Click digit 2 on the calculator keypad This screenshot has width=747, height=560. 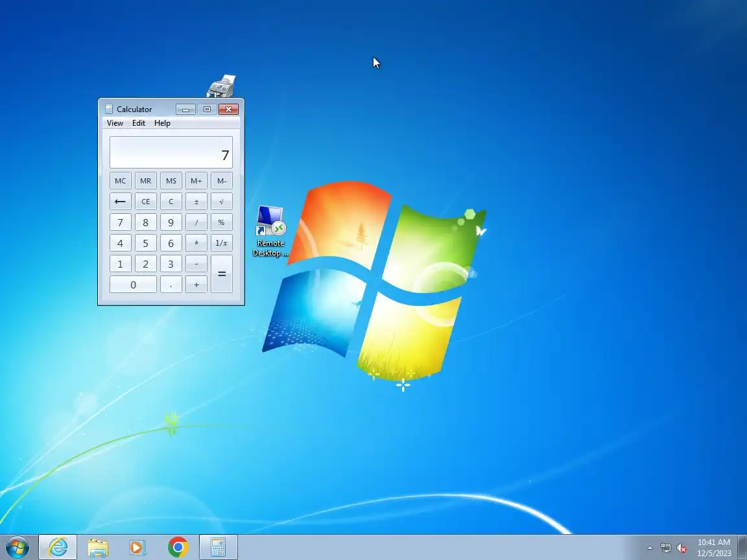(x=146, y=264)
